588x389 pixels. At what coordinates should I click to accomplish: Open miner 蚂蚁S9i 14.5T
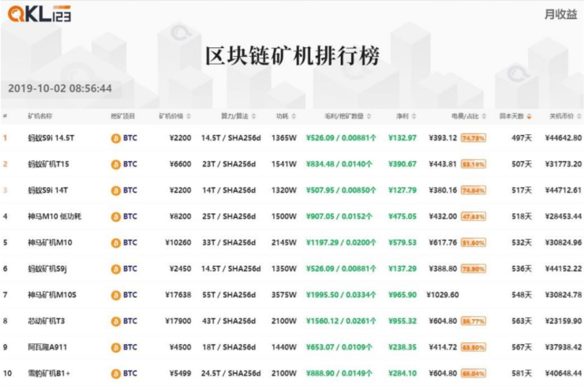click(51, 138)
